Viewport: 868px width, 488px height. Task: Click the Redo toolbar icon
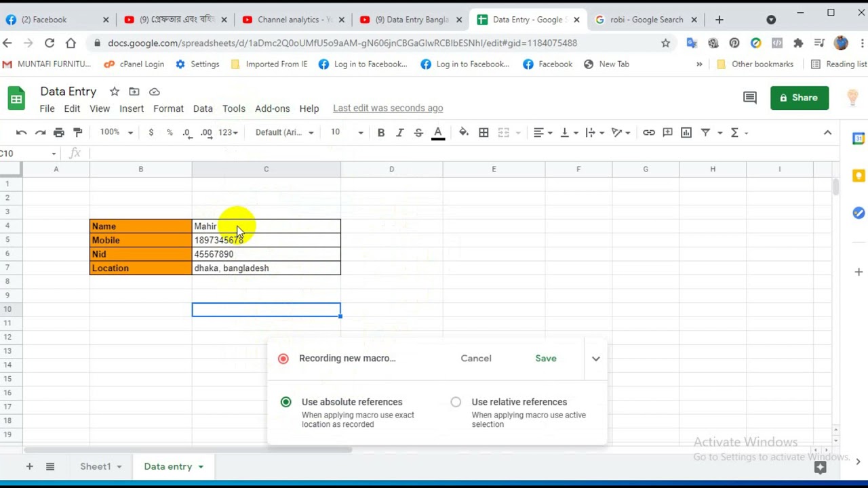click(41, 133)
